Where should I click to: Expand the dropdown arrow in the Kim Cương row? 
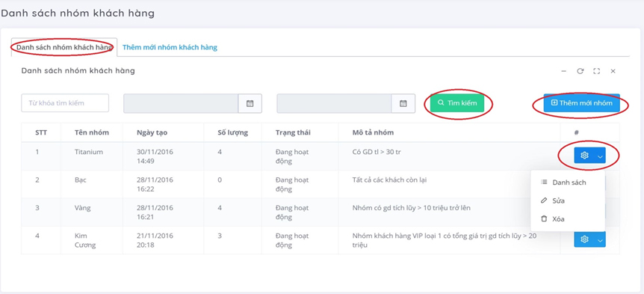(x=601, y=239)
